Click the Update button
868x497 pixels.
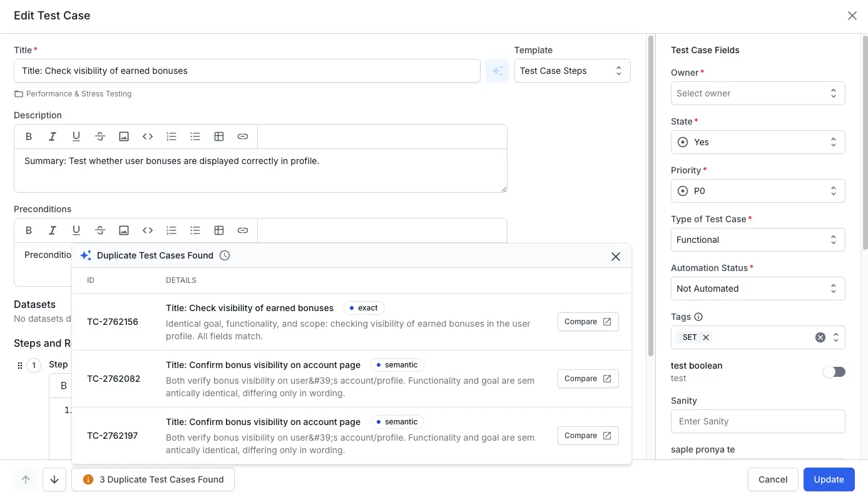(829, 479)
